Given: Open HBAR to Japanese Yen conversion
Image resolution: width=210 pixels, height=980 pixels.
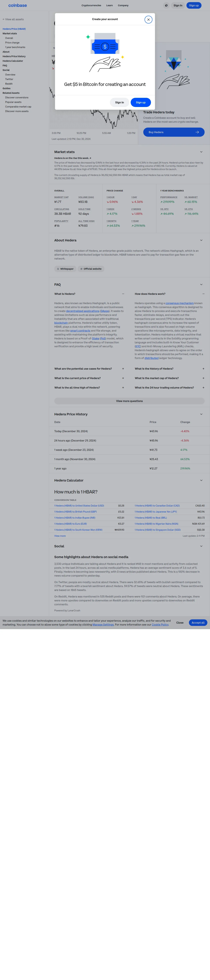Looking at the screenshot, I should pyautogui.click(x=156, y=512).
